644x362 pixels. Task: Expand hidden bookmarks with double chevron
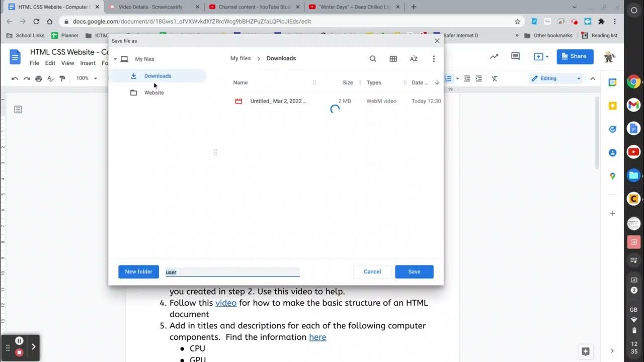click(517, 36)
